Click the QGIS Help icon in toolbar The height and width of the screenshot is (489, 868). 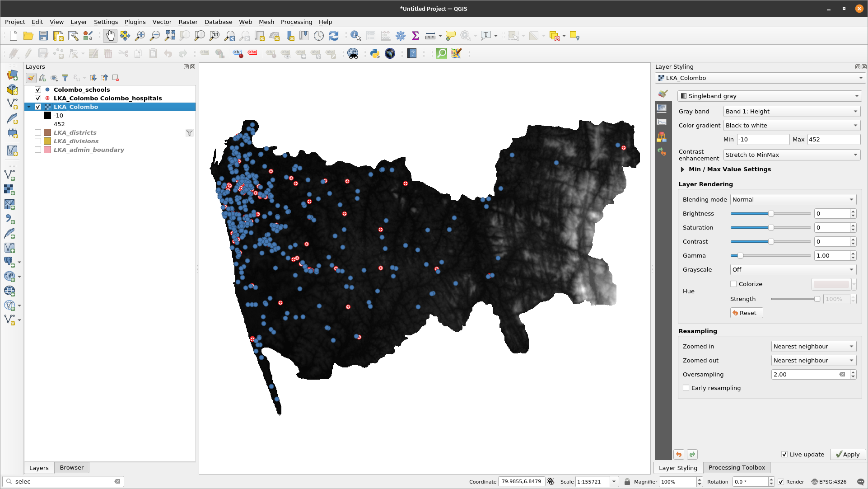pyautogui.click(x=412, y=53)
